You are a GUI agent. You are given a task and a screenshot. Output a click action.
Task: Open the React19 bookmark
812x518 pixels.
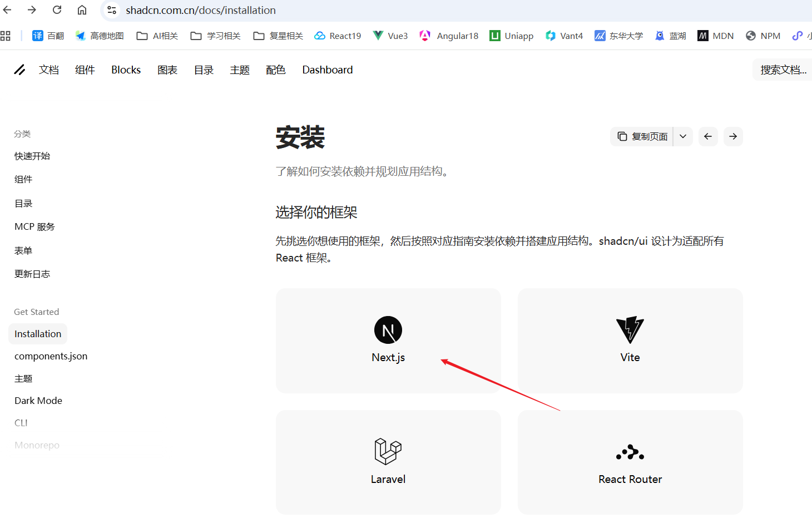click(x=338, y=35)
